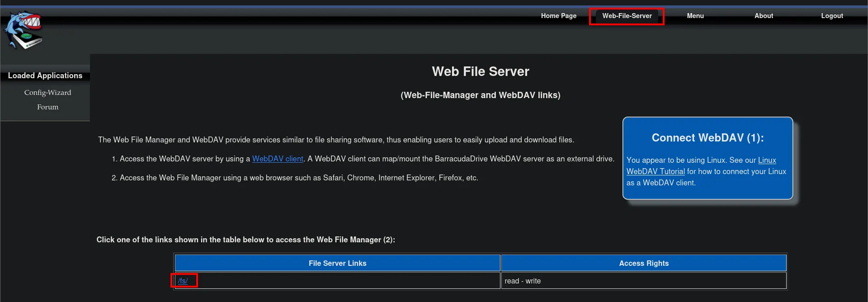The image size is (868, 302).
Task: Click the Connect WebDAV (1): box heading
Action: 708,138
